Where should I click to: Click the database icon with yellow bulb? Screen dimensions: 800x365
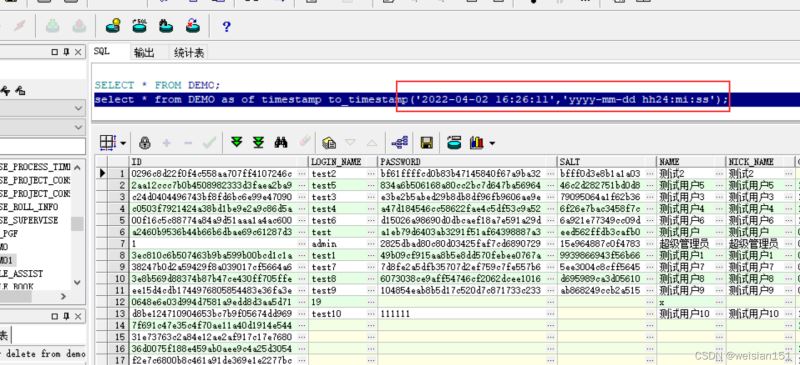[x=113, y=26]
